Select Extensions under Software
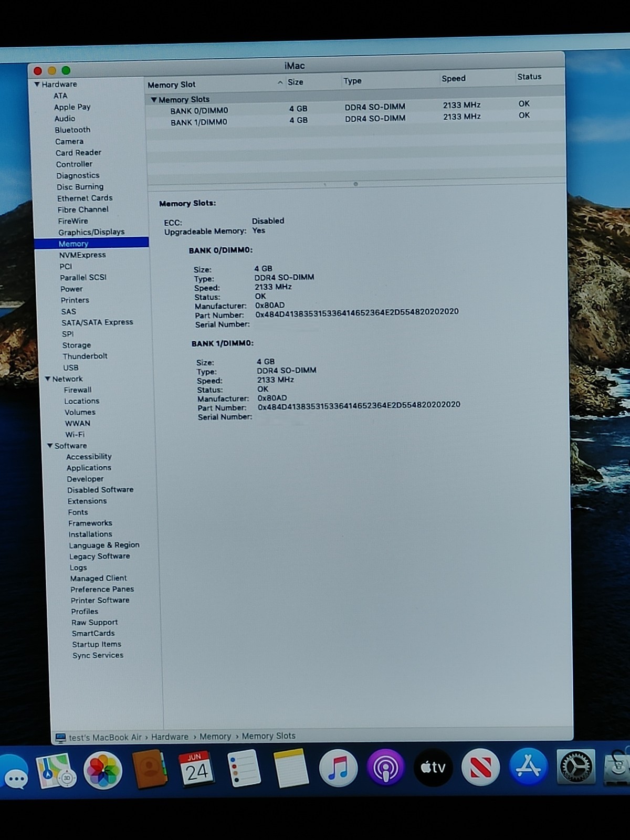The height and width of the screenshot is (840, 630). pos(87,501)
